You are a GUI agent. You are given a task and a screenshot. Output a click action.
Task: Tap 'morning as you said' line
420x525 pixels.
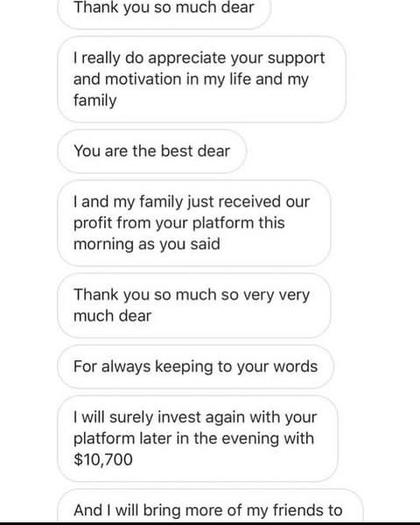147,244
